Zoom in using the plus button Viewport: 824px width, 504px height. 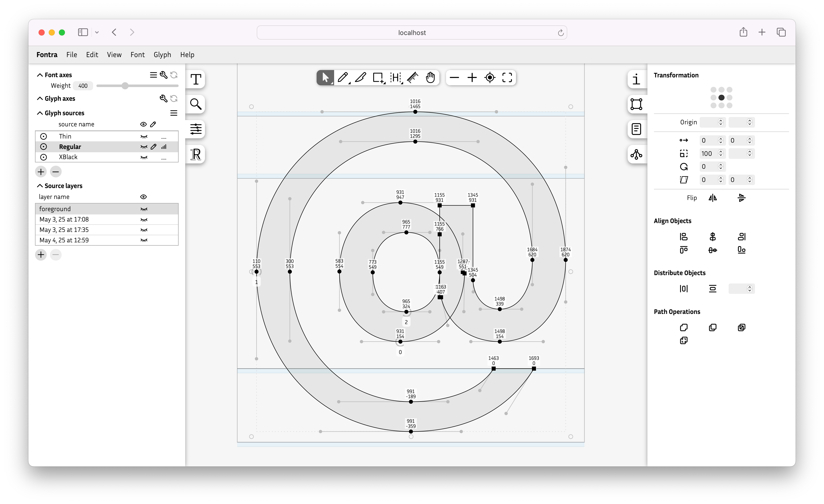pos(472,78)
